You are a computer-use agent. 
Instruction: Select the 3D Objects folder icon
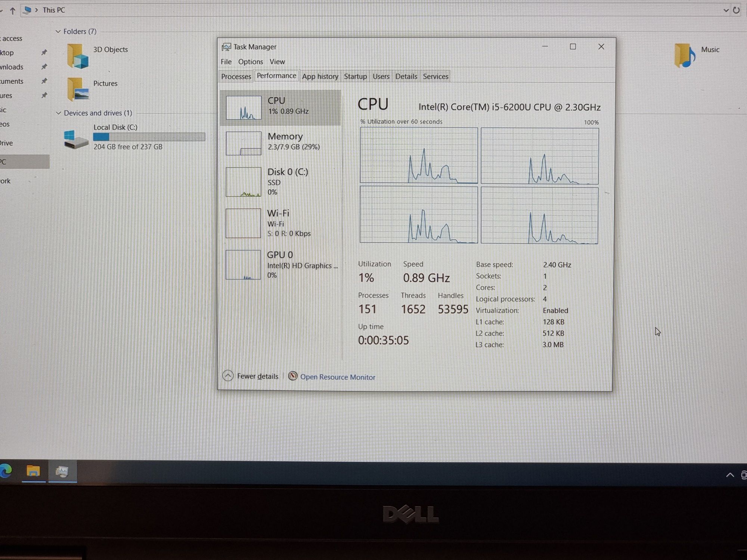[x=78, y=56]
